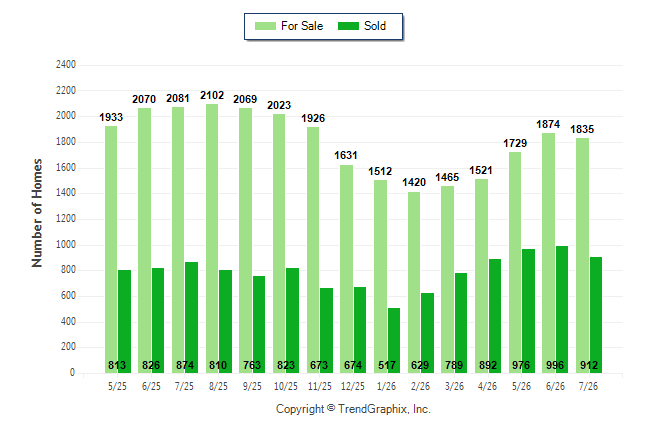Select the 2/26 For Sale bar labeled 1420
This screenshot has width=646, height=434.
[x=414, y=283]
